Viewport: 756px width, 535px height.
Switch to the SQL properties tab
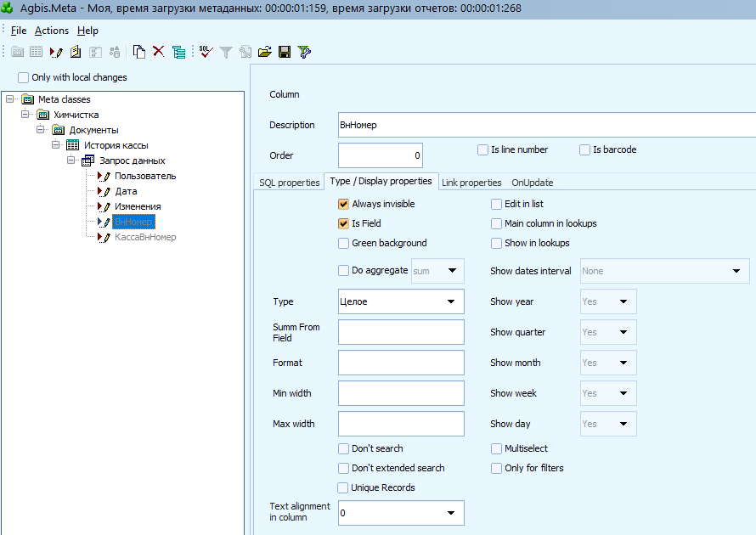point(290,183)
